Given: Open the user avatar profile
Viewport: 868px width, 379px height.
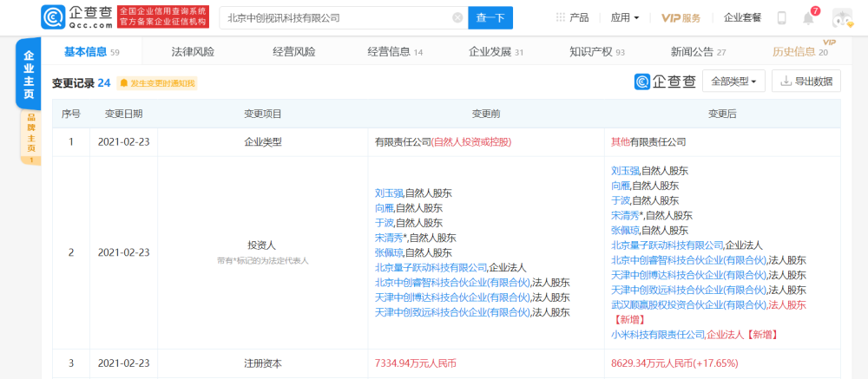Looking at the screenshot, I should point(842,17).
